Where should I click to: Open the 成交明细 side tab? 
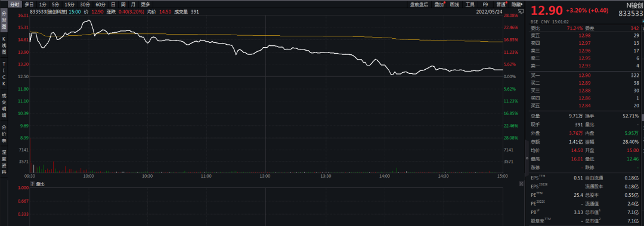[x=4, y=105]
